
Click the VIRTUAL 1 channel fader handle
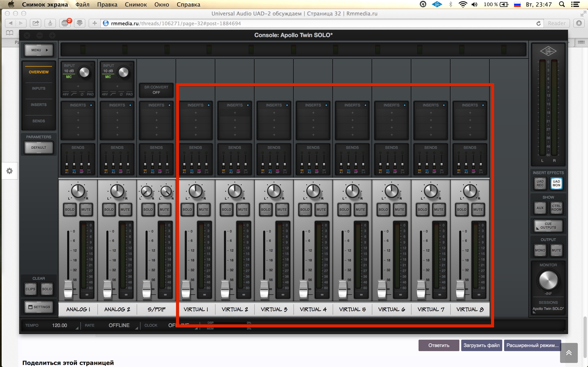click(186, 289)
